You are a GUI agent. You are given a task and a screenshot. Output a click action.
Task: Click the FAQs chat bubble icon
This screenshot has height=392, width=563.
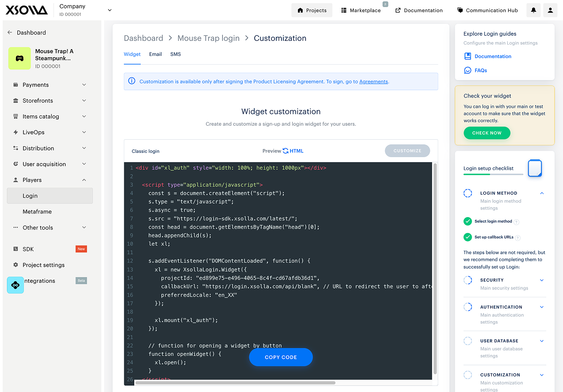point(467,70)
